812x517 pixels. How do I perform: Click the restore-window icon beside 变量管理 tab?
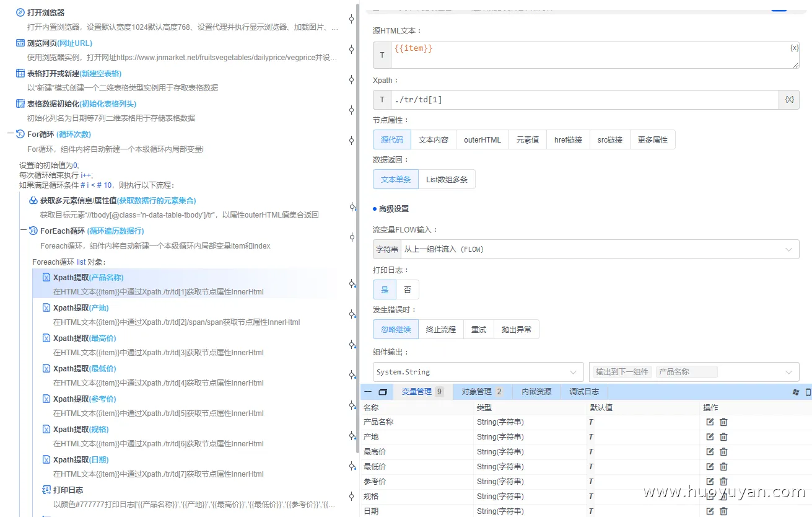[x=383, y=392]
